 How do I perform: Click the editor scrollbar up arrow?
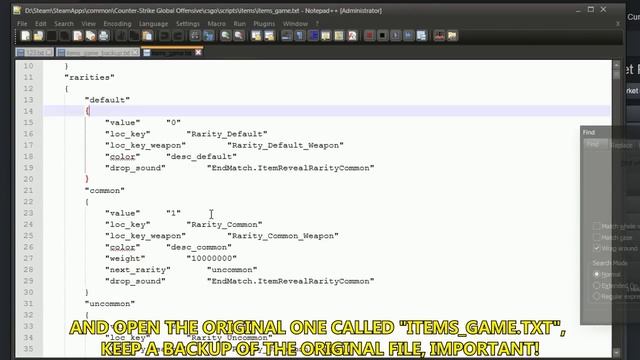pos(617,65)
